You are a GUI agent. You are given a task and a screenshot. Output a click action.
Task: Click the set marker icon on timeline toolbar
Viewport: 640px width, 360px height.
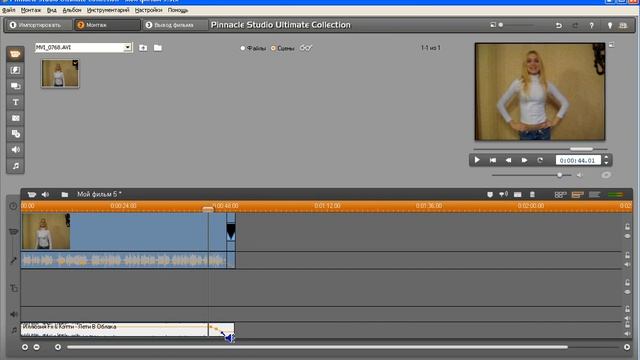(490, 195)
